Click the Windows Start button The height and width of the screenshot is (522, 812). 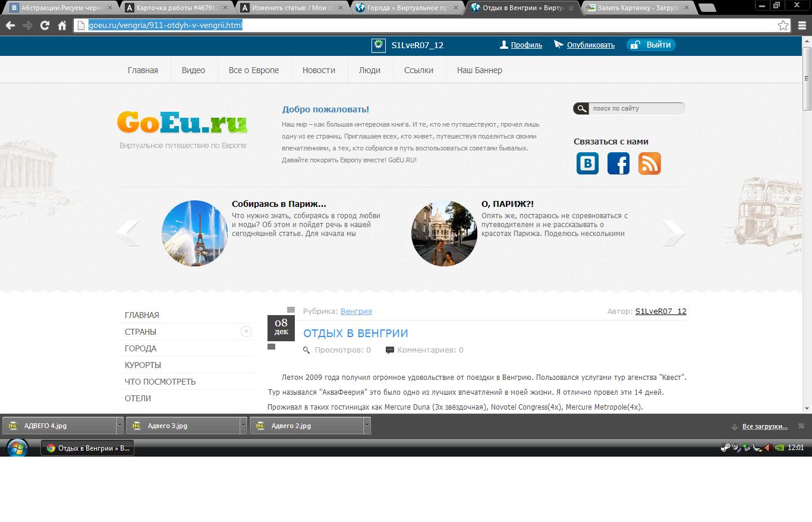tap(16, 448)
